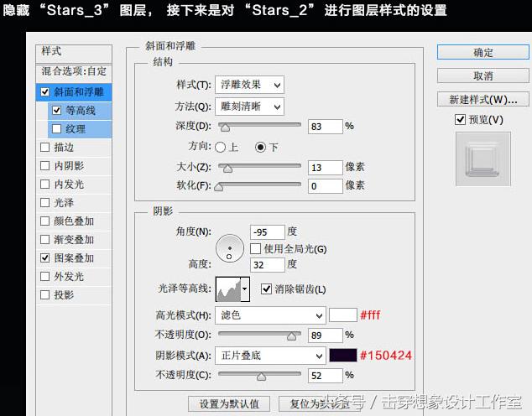Click highlight 不透明度(O) slider handle
532x416 pixels.
click(x=292, y=336)
